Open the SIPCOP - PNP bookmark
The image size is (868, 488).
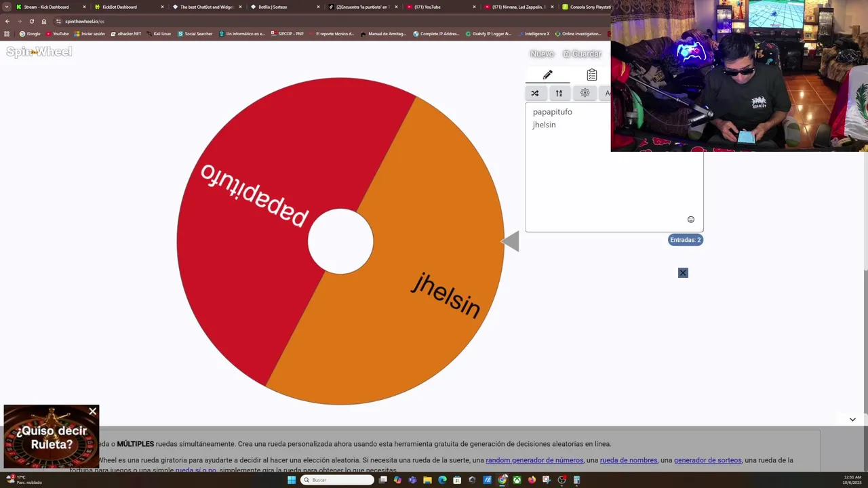point(288,34)
